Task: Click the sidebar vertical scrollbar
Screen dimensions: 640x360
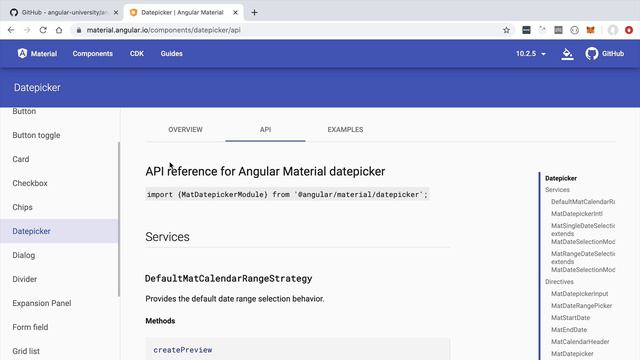Action: pos(119,219)
